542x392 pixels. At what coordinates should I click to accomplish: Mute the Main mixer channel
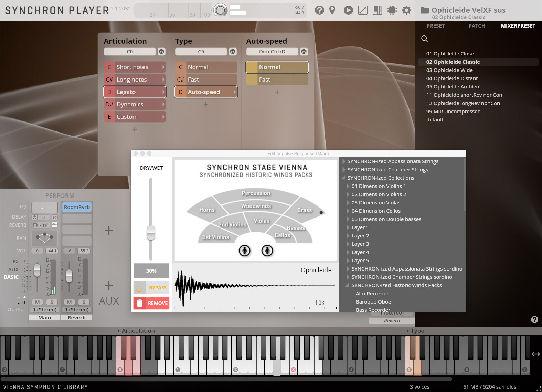tap(38, 302)
